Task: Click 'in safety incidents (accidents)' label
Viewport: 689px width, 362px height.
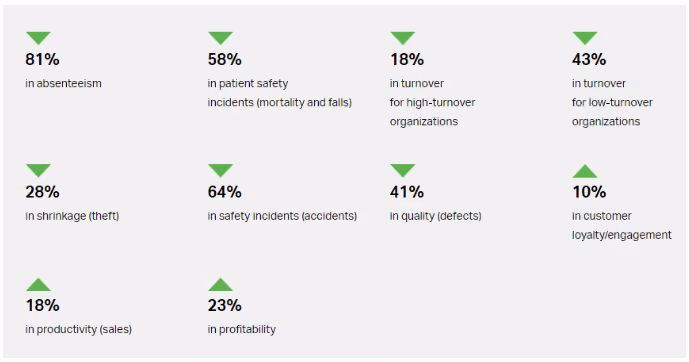Action: (x=282, y=216)
